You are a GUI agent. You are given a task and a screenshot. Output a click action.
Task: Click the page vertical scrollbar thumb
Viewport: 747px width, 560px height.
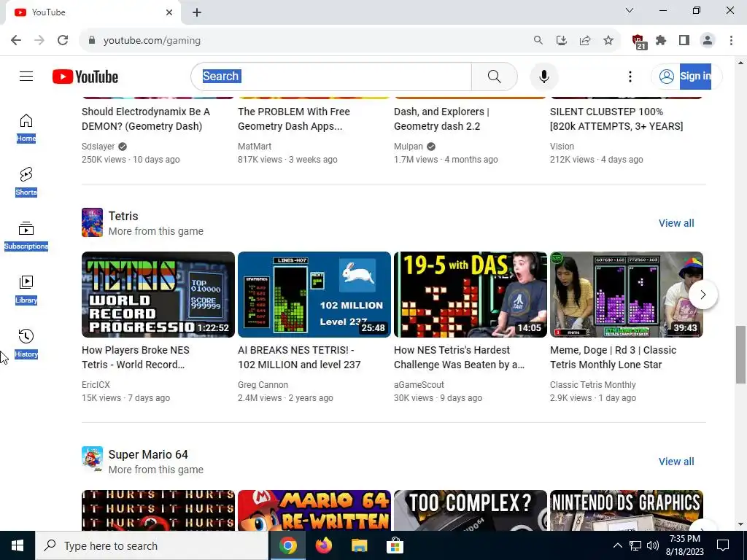(740, 354)
